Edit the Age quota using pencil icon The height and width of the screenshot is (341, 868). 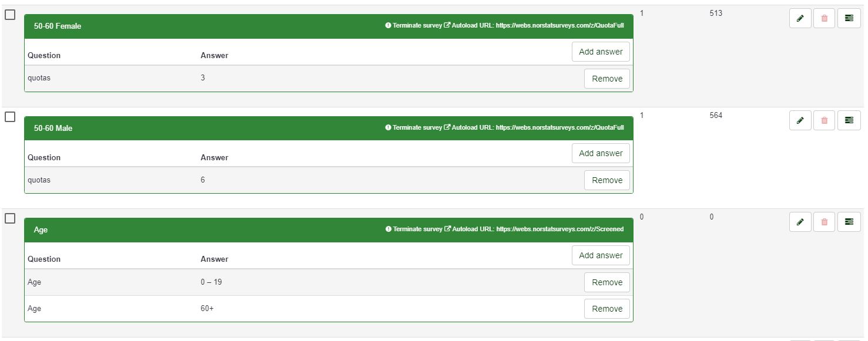[x=800, y=222]
